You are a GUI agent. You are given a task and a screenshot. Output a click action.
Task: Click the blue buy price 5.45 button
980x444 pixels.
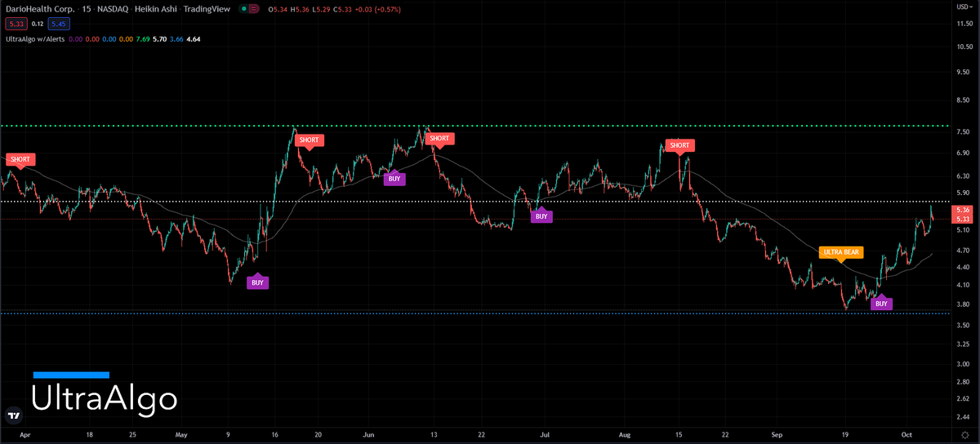pos(59,24)
